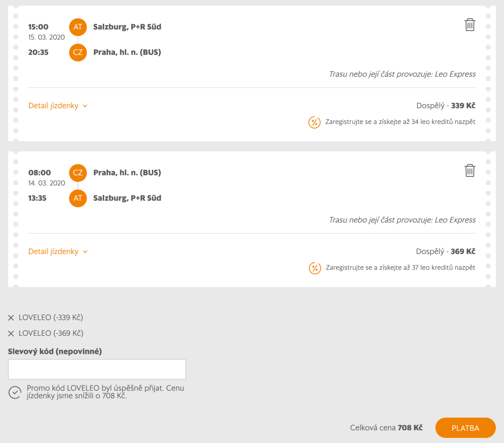Expand Detail jízdenky for 369 Kč ticket
This screenshot has width=504, height=443.
coord(53,252)
